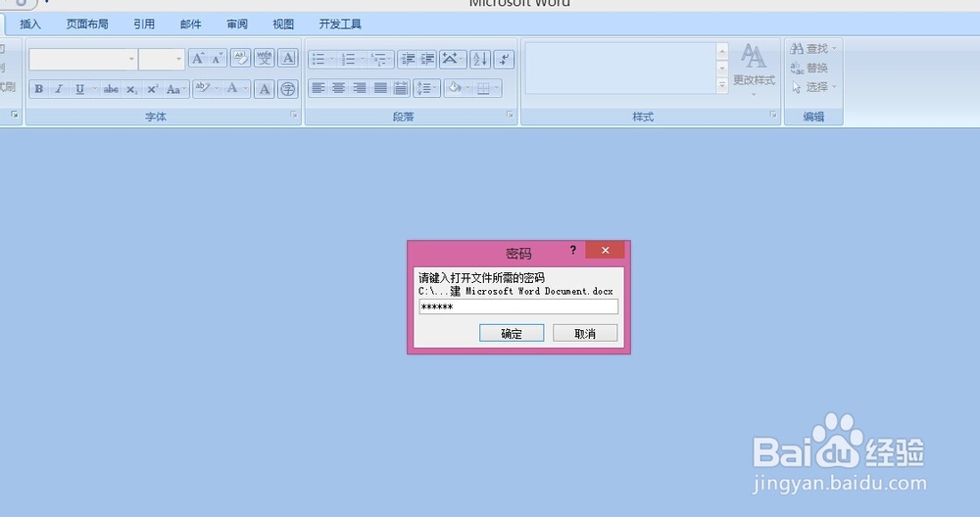Toggle Italic formatting
The height and width of the screenshot is (517, 980).
pos(59,89)
